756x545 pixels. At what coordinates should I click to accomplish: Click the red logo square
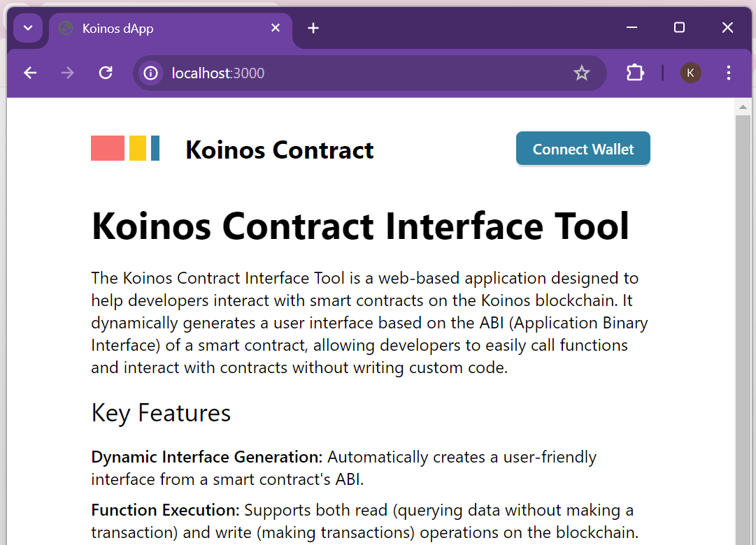point(108,148)
